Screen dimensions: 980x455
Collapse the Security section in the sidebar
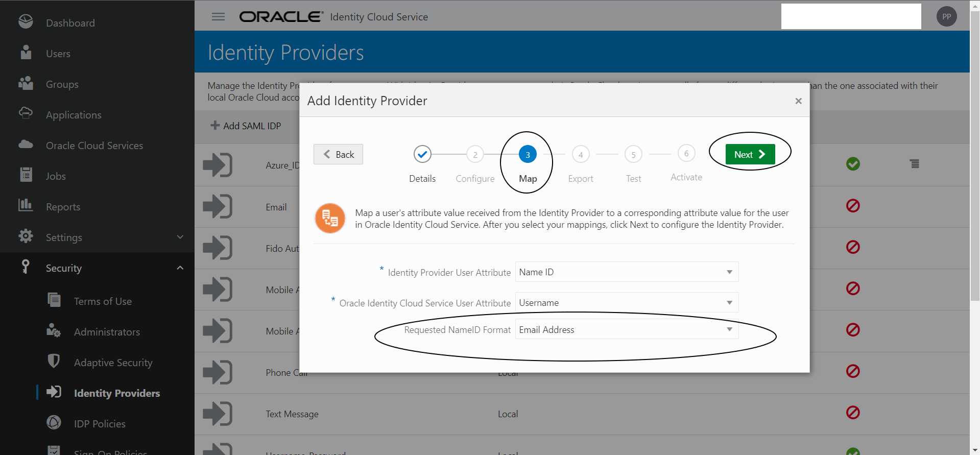pos(180,268)
